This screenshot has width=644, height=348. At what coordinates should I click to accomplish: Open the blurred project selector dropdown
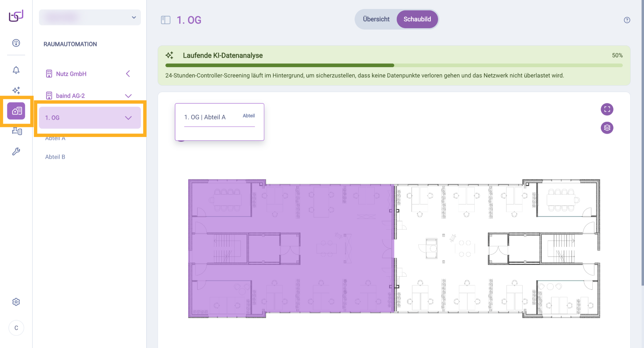[90, 17]
